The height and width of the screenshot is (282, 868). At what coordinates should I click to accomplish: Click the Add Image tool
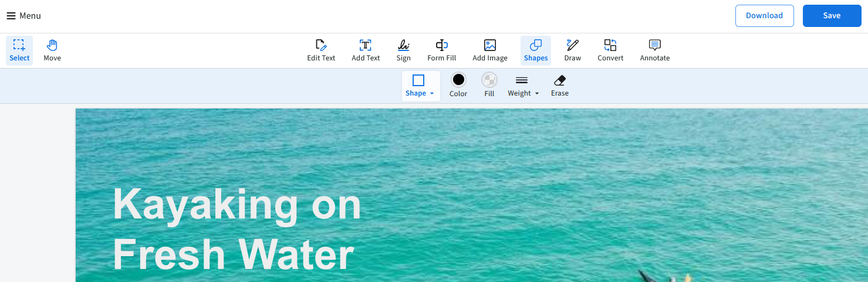click(x=490, y=50)
